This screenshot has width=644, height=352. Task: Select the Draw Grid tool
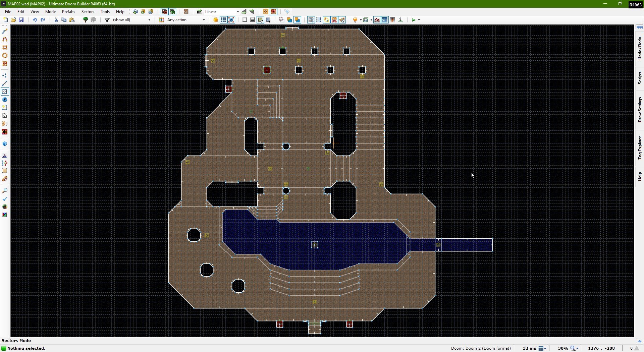[x=5, y=63]
